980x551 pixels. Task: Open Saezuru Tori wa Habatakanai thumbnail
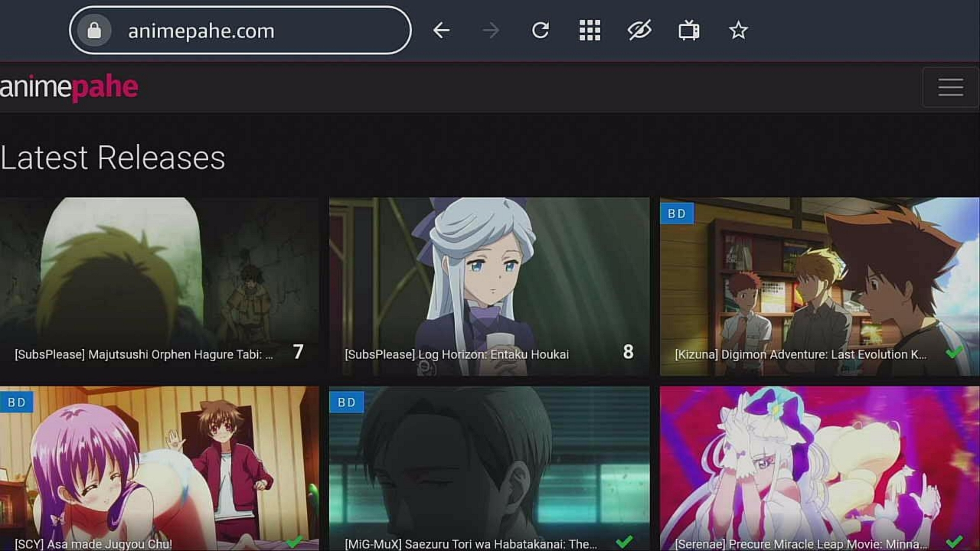pyautogui.click(x=489, y=468)
